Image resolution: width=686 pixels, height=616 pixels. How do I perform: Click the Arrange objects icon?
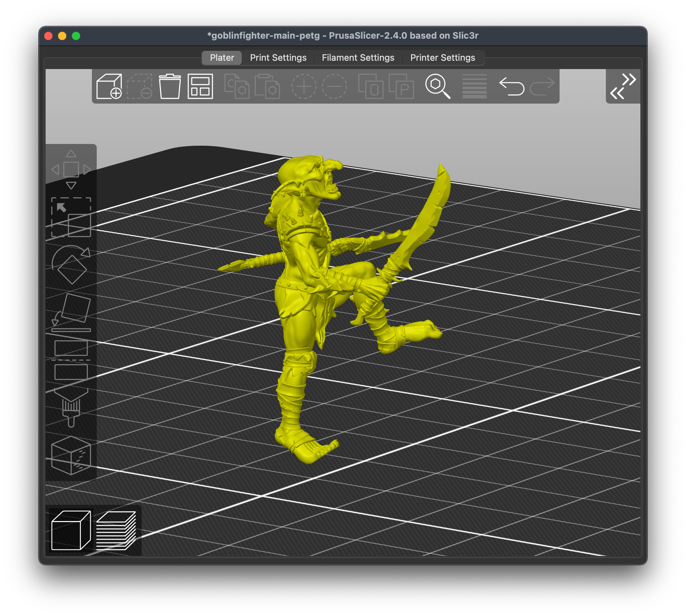pos(200,86)
